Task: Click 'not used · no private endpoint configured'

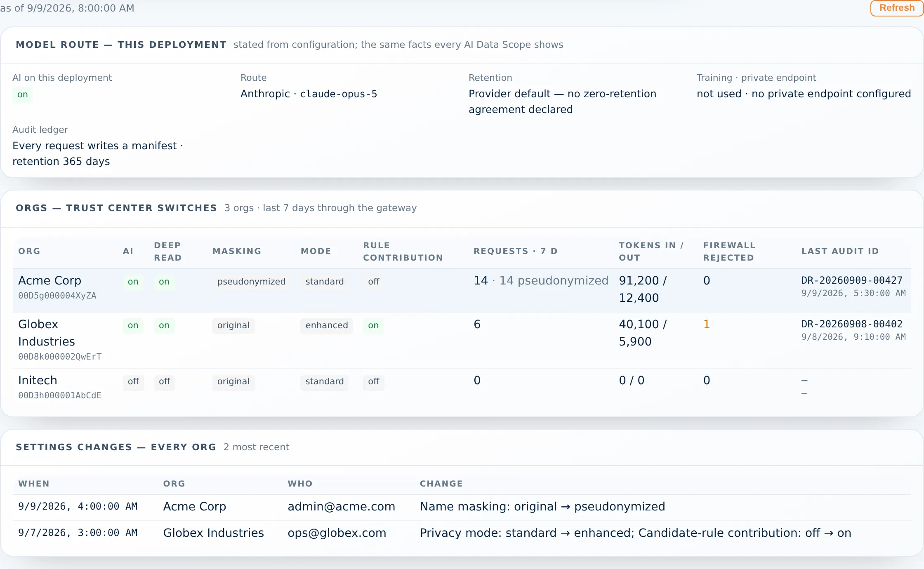Action: coord(804,94)
